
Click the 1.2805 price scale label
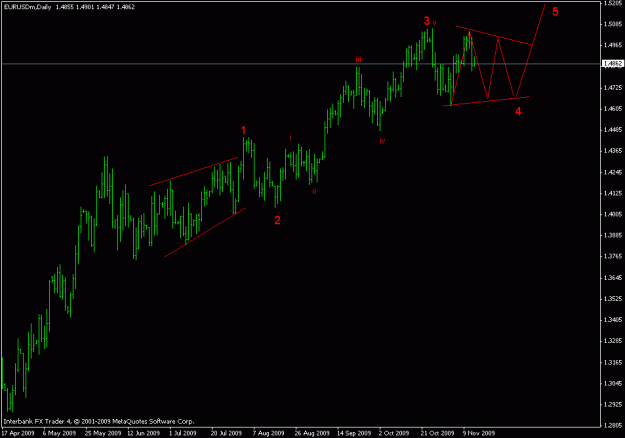tap(613, 425)
